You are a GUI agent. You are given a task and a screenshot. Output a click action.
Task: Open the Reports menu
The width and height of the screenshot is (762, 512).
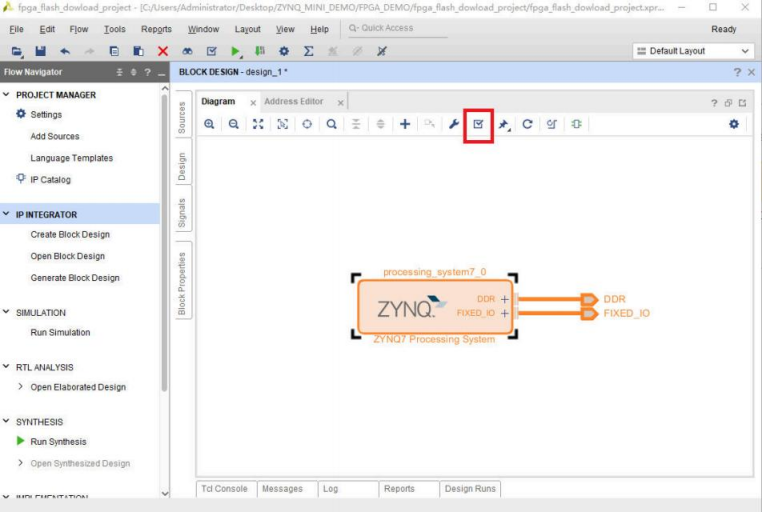(156, 29)
